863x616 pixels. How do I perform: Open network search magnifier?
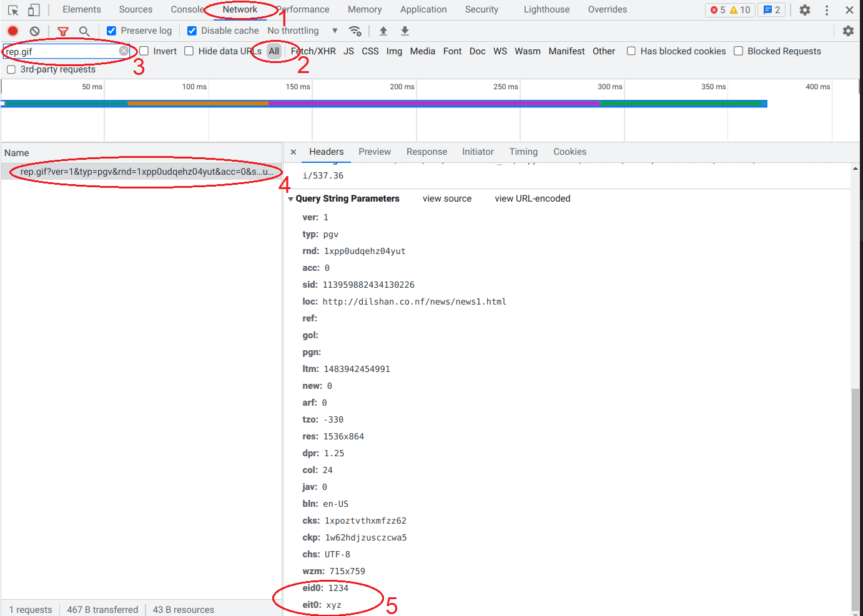[x=84, y=31]
